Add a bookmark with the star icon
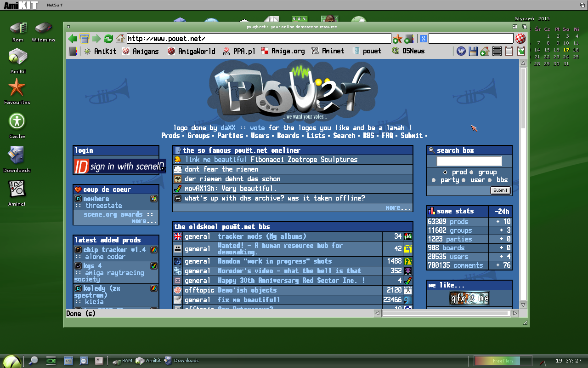 (x=397, y=39)
